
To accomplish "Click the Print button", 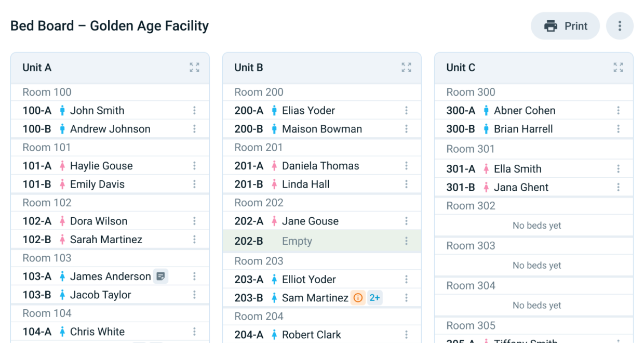I will point(565,25).
